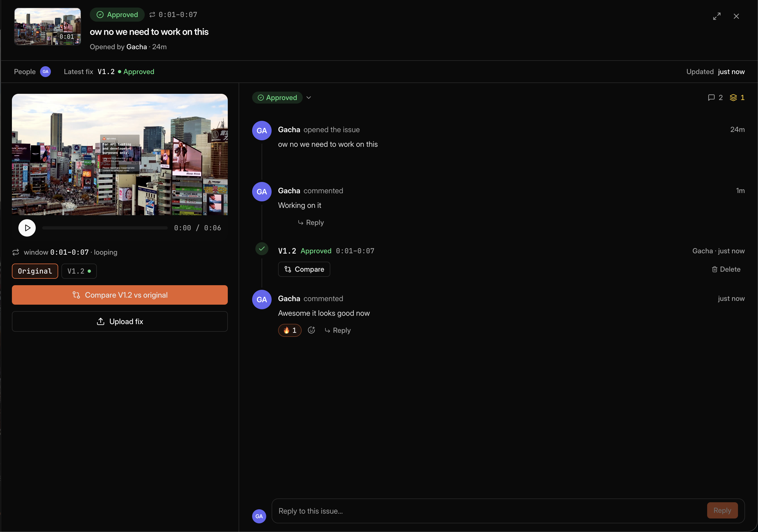Select the Original version tab

[x=35, y=271]
